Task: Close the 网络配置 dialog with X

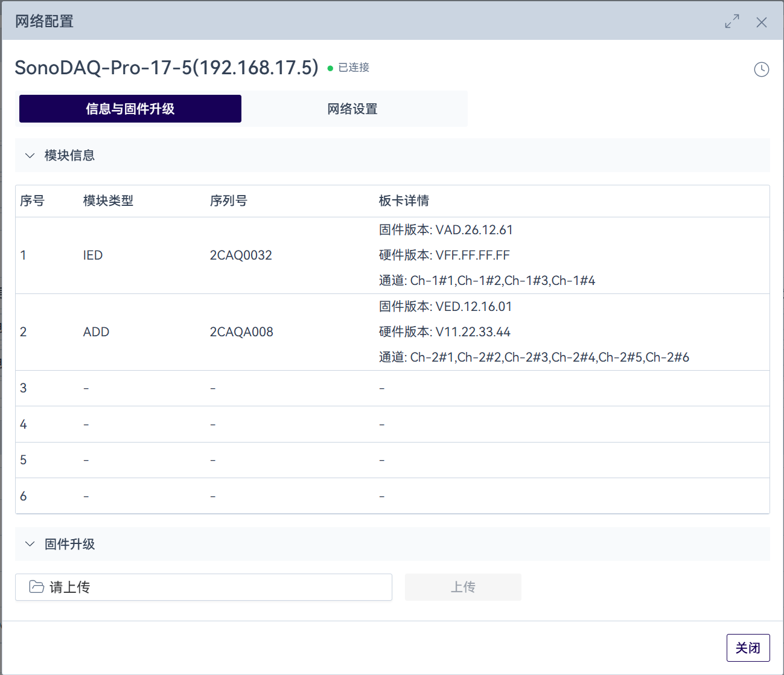Action: tap(761, 22)
